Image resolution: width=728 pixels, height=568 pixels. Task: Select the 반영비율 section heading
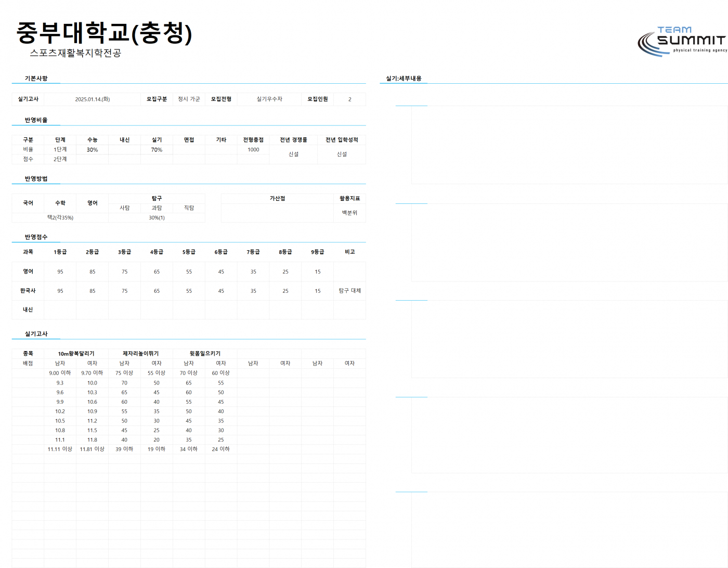click(x=36, y=120)
